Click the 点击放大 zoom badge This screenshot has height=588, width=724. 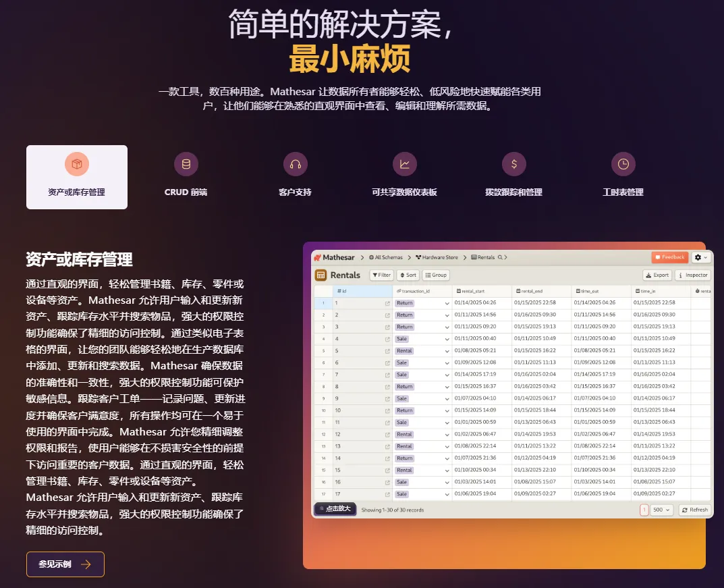(335, 508)
